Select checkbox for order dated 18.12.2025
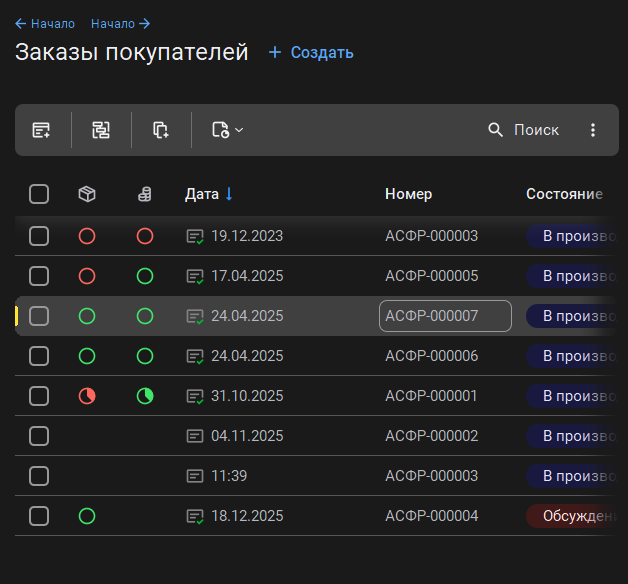The height and width of the screenshot is (584, 628). tap(39, 516)
